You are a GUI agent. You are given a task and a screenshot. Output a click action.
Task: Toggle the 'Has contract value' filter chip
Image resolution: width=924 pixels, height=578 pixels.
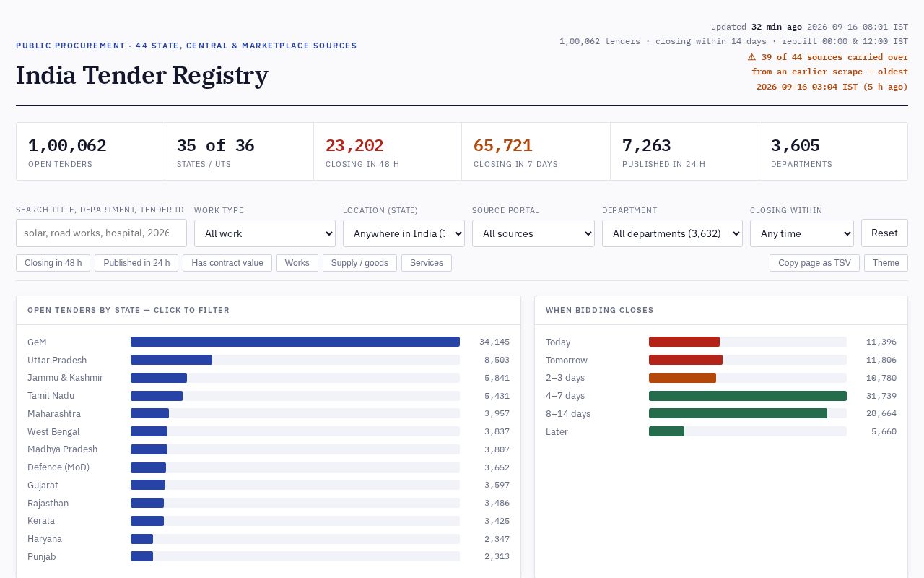(227, 263)
